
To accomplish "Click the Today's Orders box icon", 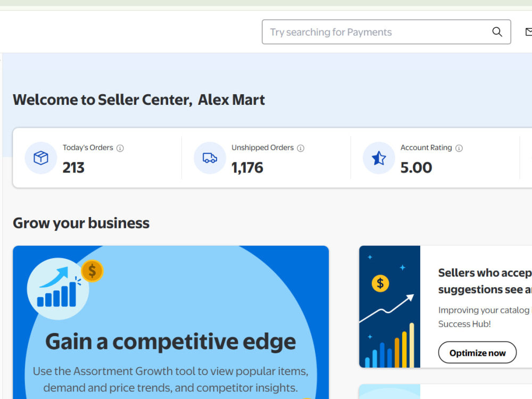I will 41,158.
